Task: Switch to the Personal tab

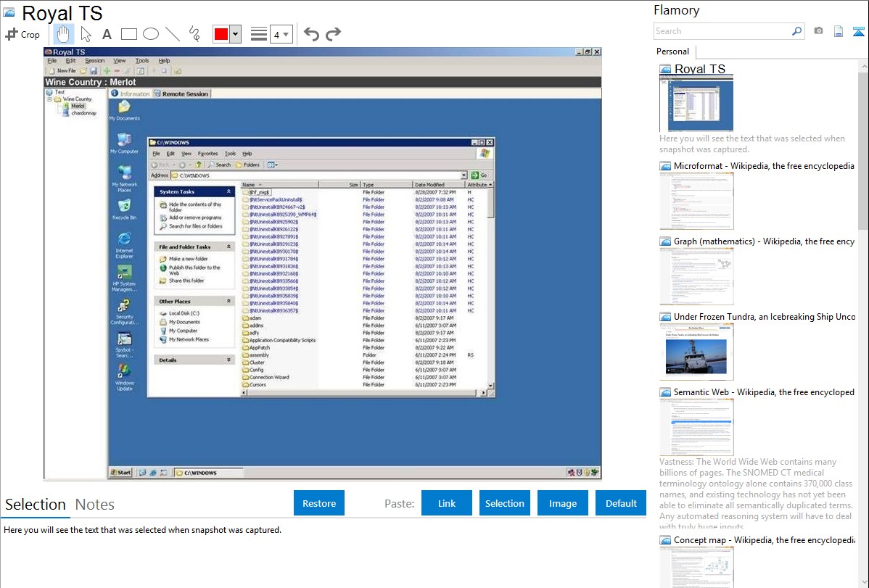Action: point(673,51)
